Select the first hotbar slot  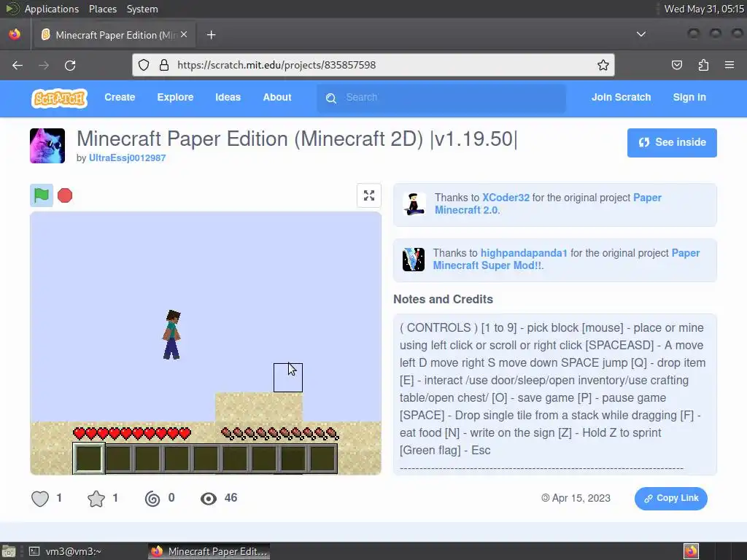coord(88,458)
